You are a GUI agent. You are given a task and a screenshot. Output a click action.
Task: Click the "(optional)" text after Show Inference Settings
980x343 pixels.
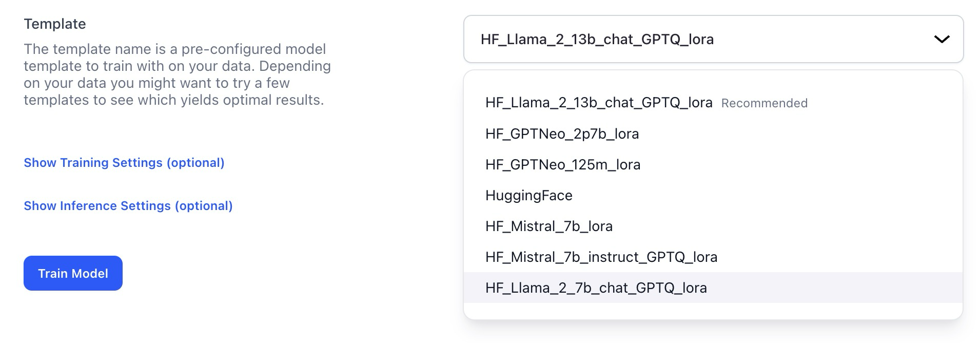coord(204,206)
